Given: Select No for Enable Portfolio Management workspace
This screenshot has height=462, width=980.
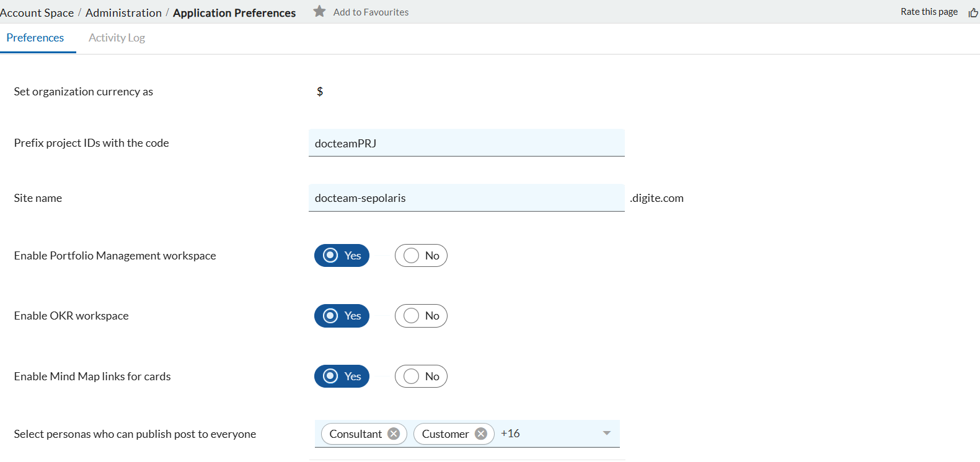Looking at the screenshot, I should click(421, 256).
